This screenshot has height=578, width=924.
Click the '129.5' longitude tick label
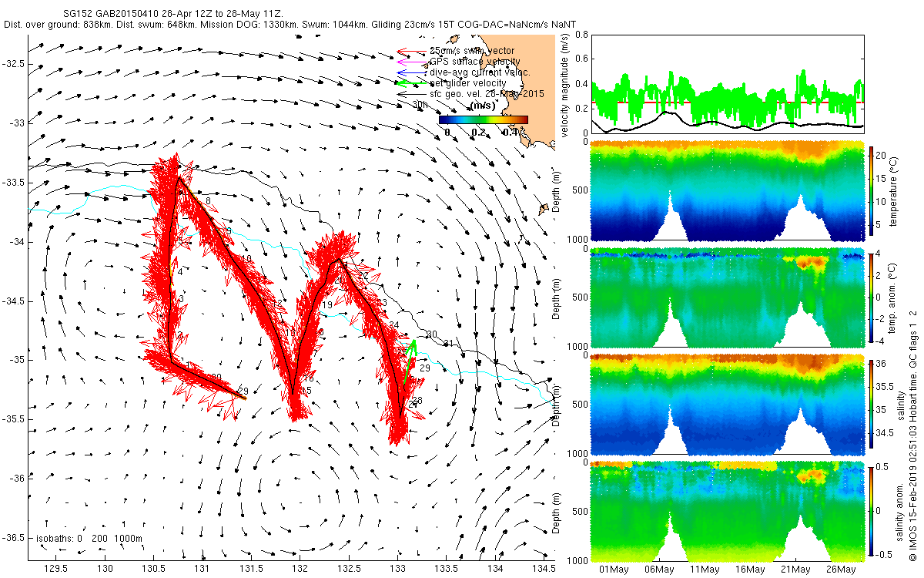pyautogui.click(x=55, y=570)
